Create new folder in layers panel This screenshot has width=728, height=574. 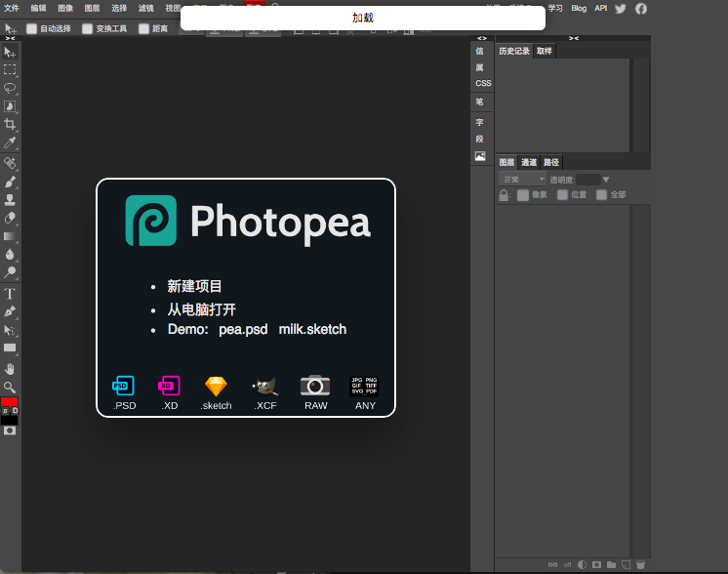coord(612,564)
